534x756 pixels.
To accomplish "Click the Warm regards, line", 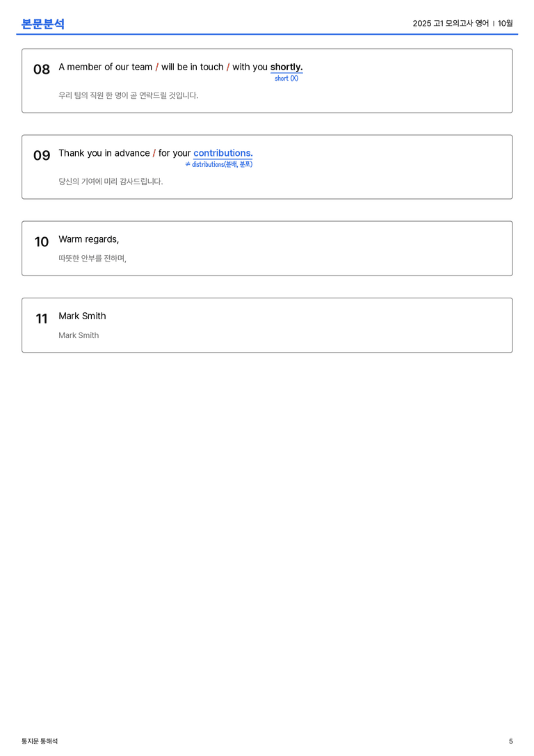I will (x=89, y=240).
